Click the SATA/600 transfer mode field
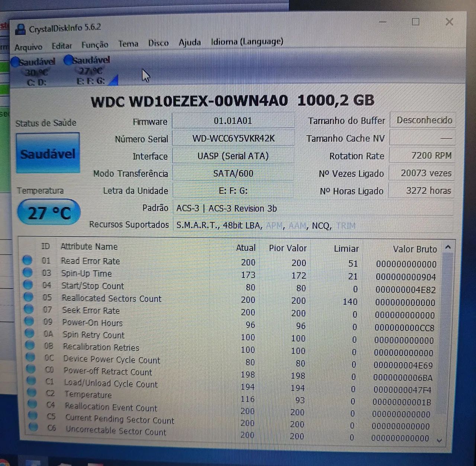Screen dimensions: 476x466 [x=233, y=173]
